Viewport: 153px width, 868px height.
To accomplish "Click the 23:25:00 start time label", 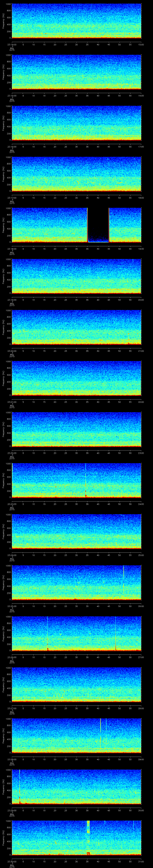I will point(12,606).
